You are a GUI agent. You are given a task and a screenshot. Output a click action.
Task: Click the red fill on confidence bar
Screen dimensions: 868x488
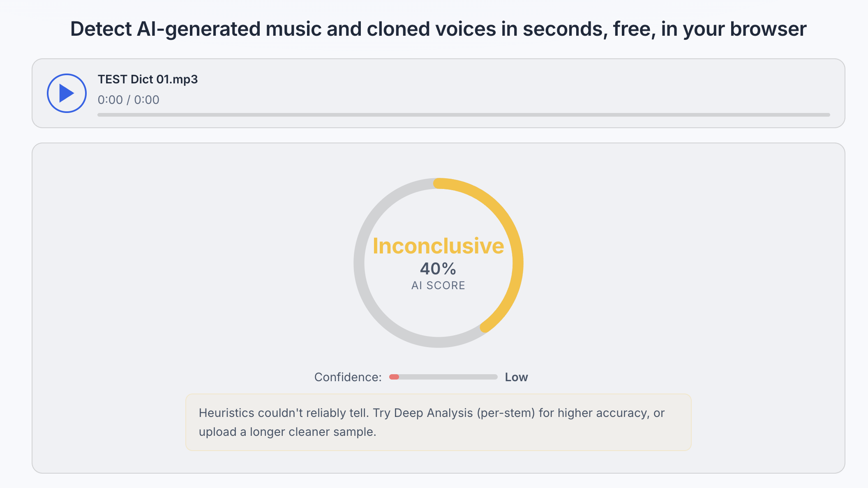(394, 377)
